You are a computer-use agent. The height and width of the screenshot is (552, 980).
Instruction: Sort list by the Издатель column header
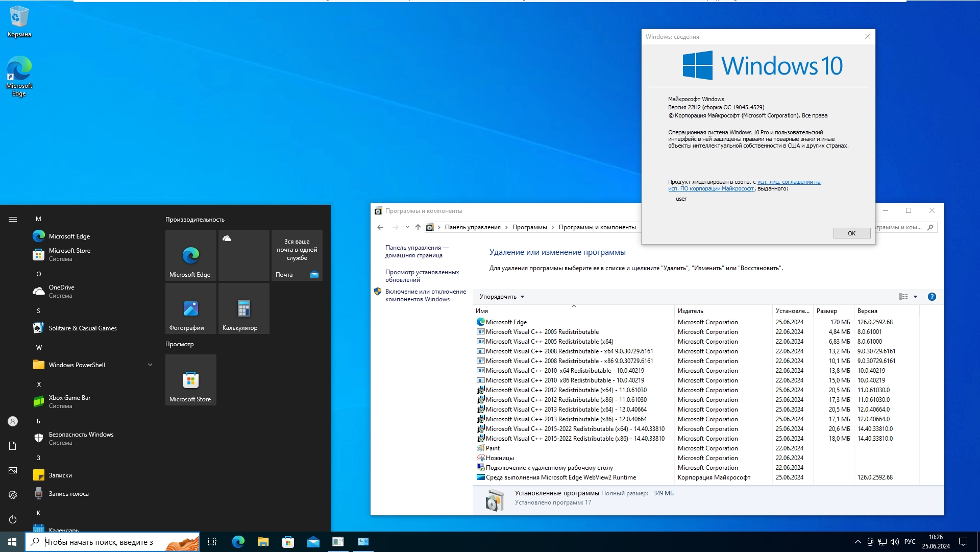(690, 311)
